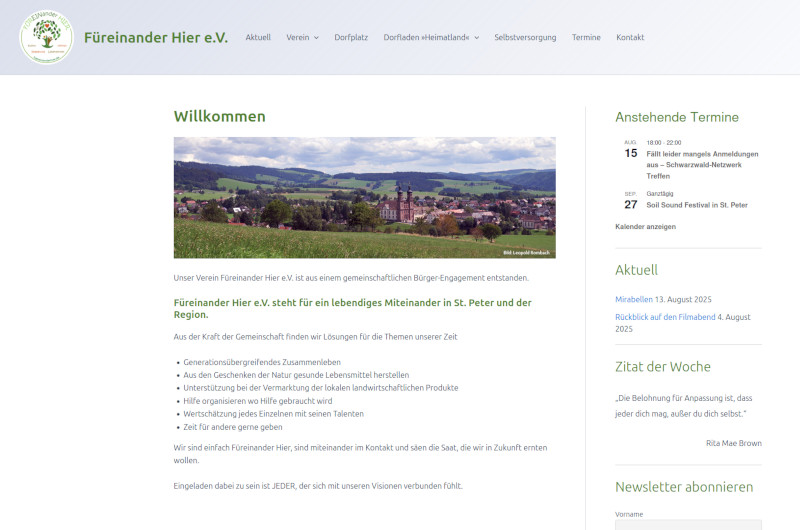Click the Kalender anzeigen link
This screenshot has width=800, height=530.
pos(645,227)
